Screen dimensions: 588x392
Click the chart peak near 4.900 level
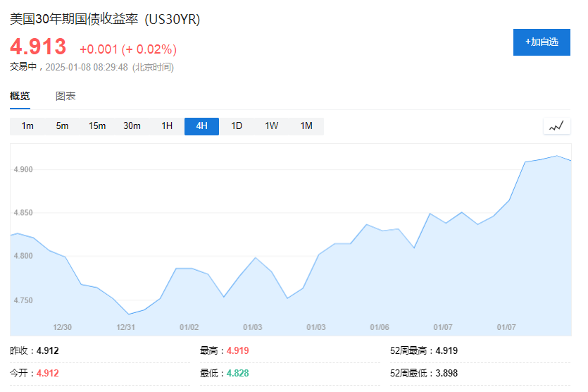(556, 157)
